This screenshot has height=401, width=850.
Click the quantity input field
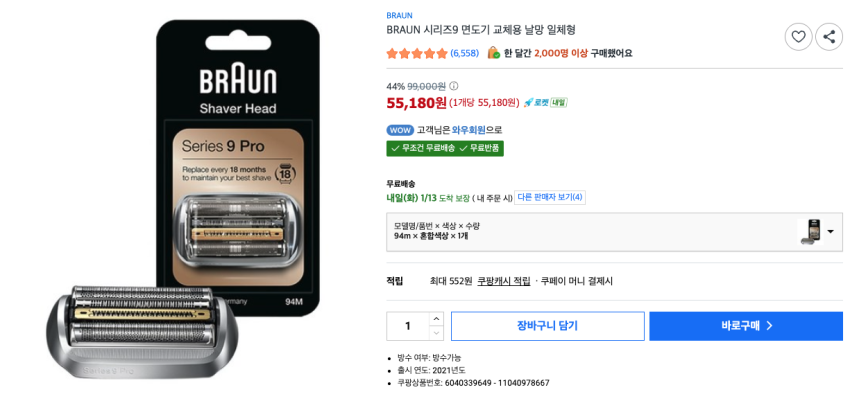coord(408,326)
